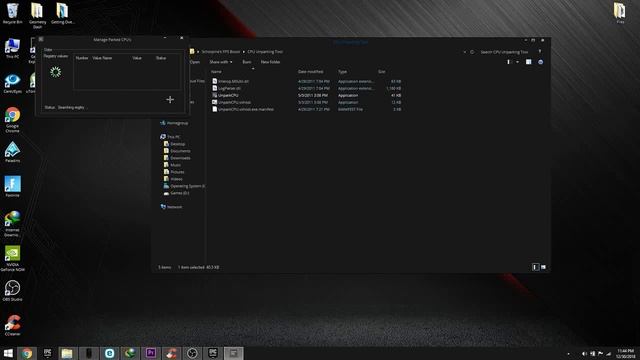The width and height of the screenshot is (640, 360).
Task: Sort files by Name column
Action: pyautogui.click(x=216, y=72)
